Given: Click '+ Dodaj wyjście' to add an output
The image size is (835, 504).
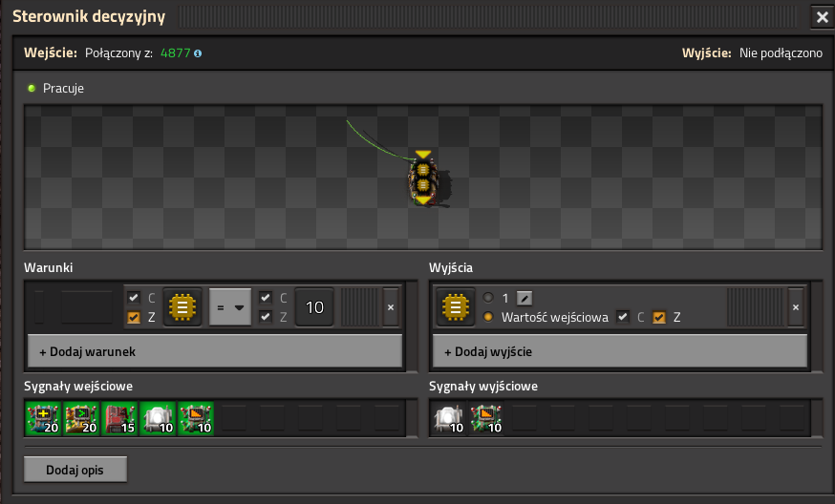Looking at the screenshot, I should tap(620, 351).
